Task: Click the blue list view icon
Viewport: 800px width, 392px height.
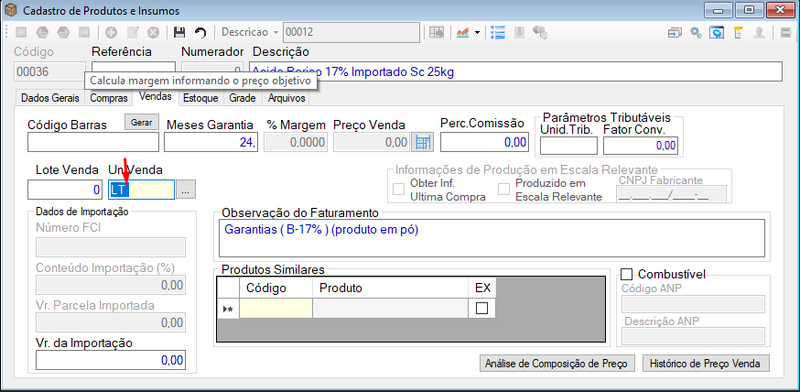Action: pyautogui.click(x=497, y=32)
